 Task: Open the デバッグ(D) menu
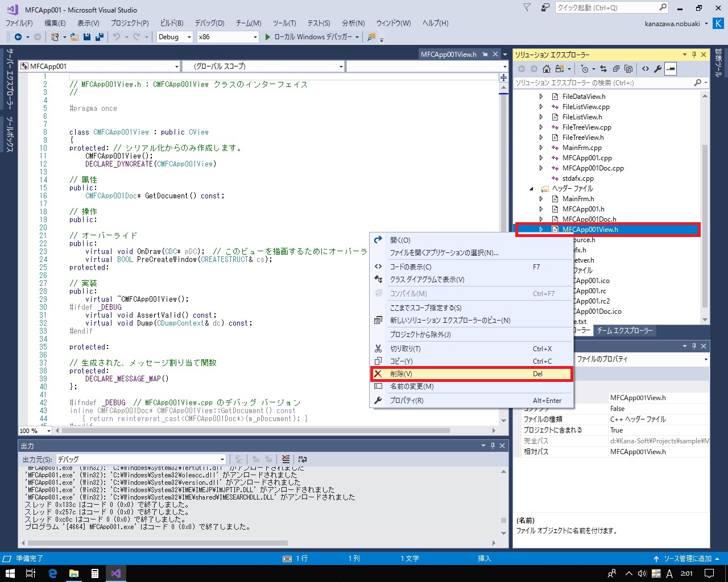tap(209, 23)
